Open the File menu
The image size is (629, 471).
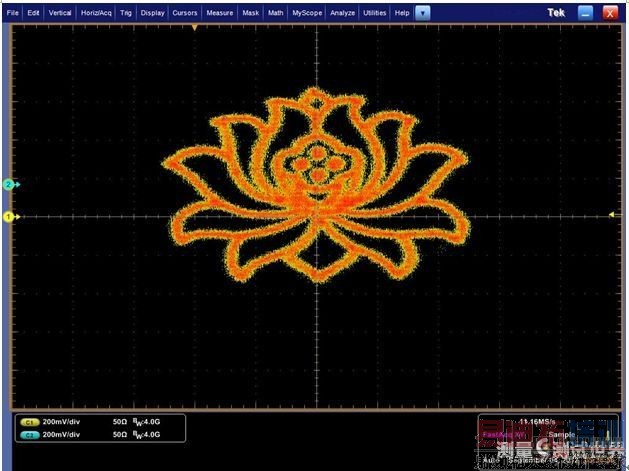pyautogui.click(x=13, y=13)
